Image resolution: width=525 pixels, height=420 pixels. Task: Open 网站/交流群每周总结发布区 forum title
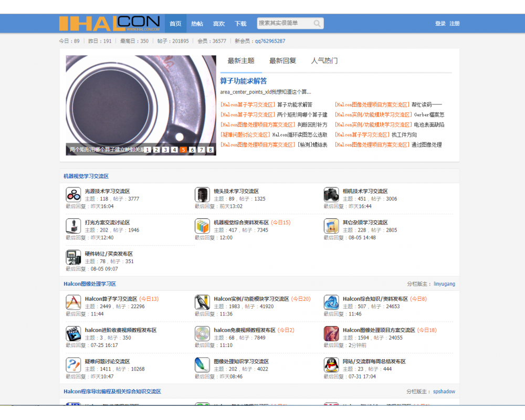tap(374, 361)
